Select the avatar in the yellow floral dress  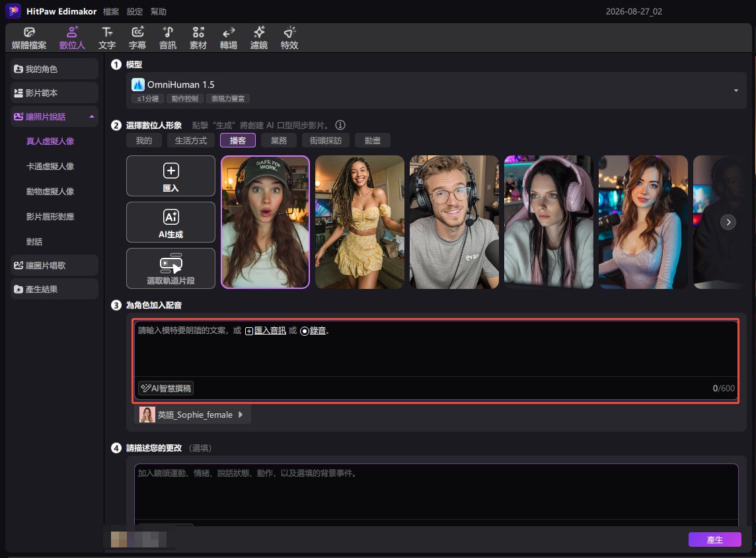click(359, 222)
